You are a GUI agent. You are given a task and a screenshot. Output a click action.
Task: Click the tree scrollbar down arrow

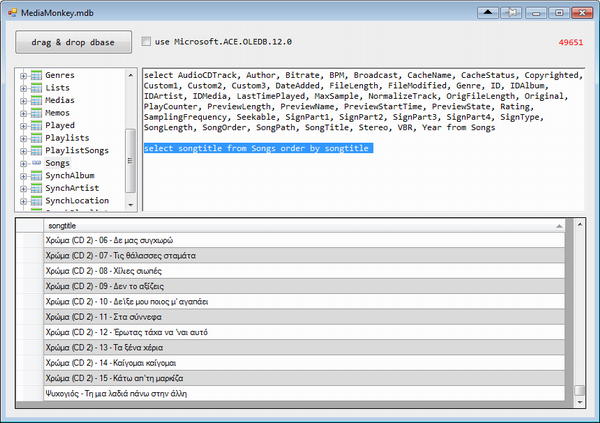130,204
